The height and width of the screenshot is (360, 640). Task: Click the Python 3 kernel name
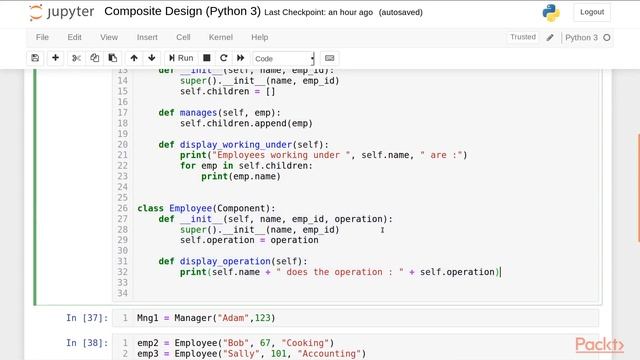[x=581, y=38]
